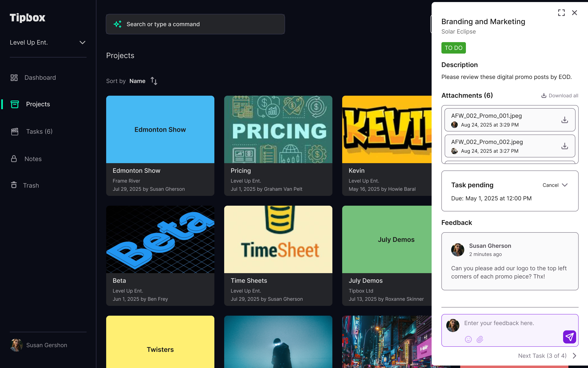This screenshot has height=368, width=588.
Task: Click Susan Gherson's feedback comment text
Action: pyautogui.click(x=509, y=272)
